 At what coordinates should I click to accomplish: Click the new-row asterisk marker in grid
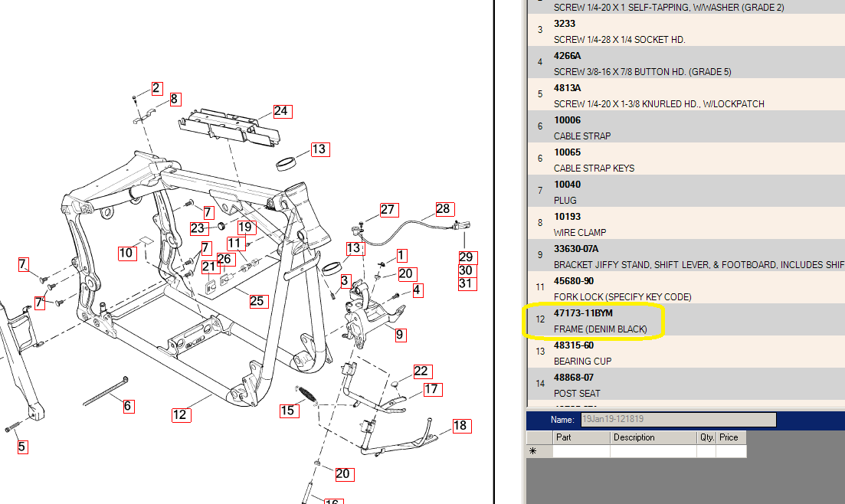533,451
